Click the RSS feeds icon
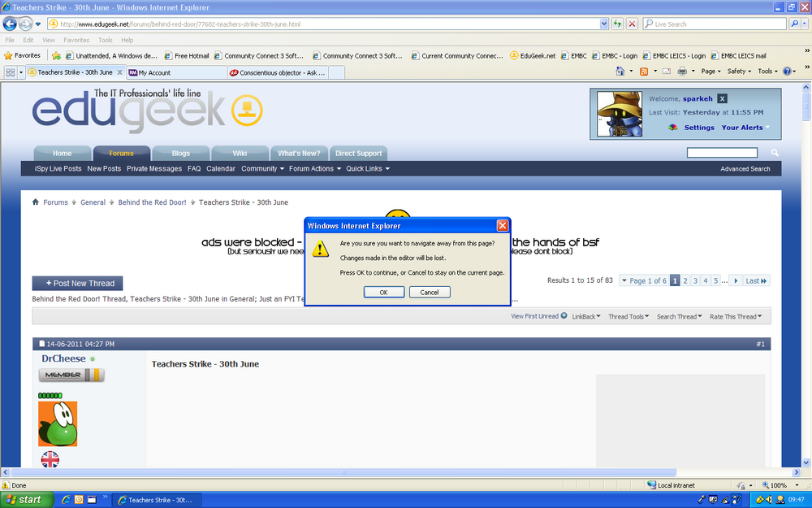The width and height of the screenshot is (812, 508). (644, 72)
